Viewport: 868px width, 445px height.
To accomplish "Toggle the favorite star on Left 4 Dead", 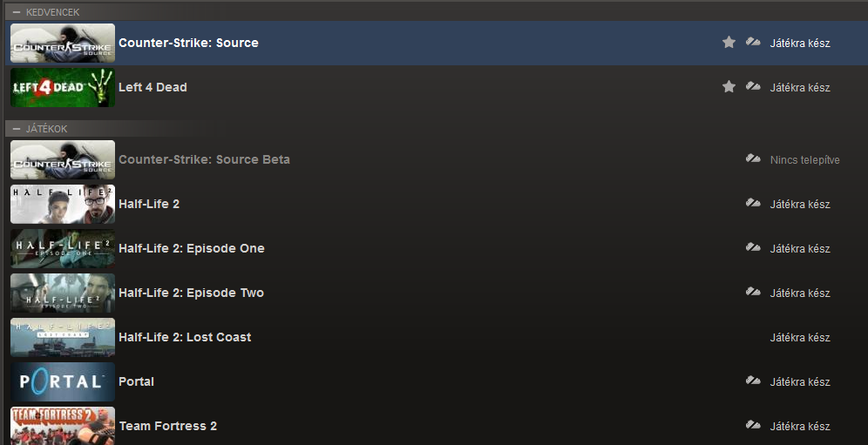I will pyautogui.click(x=729, y=87).
